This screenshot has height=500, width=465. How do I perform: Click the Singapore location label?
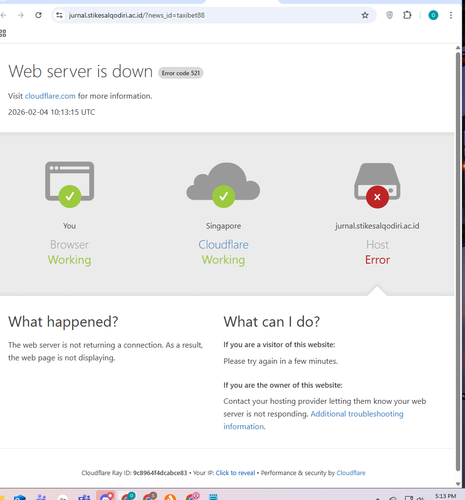click(x=223, y=226)
